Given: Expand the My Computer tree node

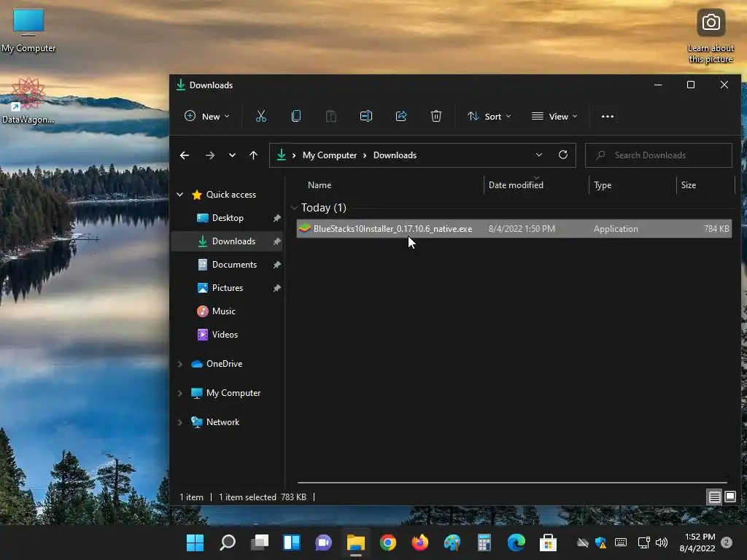Looking at the screenshot, I should pos(180,393).
